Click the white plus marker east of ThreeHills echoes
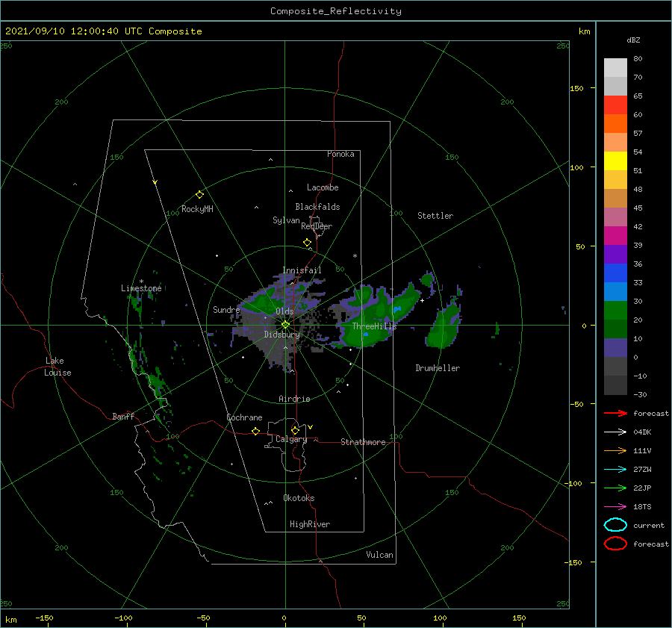The width and height of the screenshot is (672, 628). pyautogui.click(x=422, y=300)
